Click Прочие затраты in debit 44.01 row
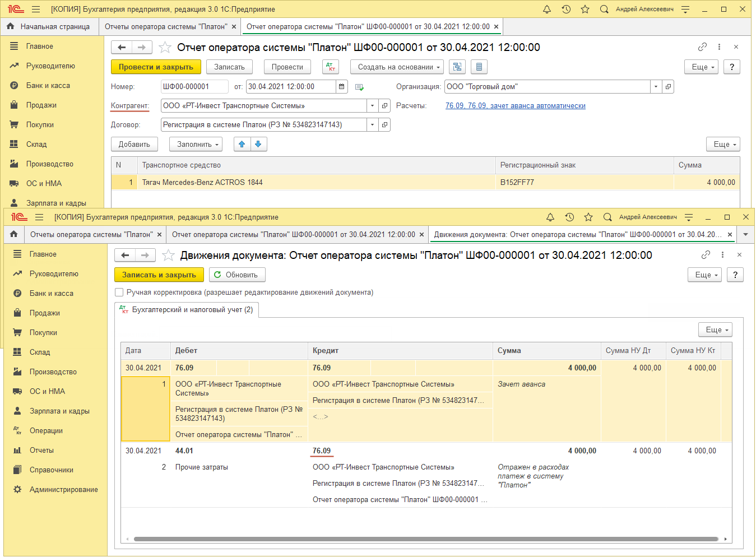The image size is (756, 557). tap(202, 467)
